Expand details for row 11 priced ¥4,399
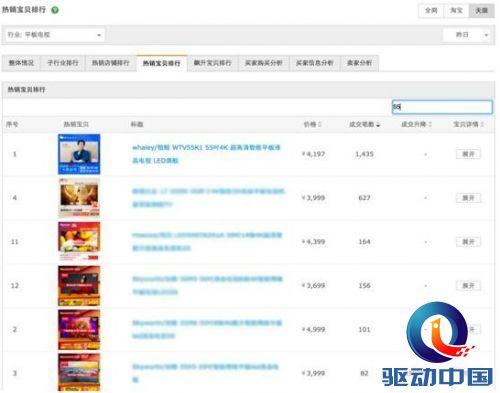The height and width of the screenshot is (393, 500). pos(468,242)
